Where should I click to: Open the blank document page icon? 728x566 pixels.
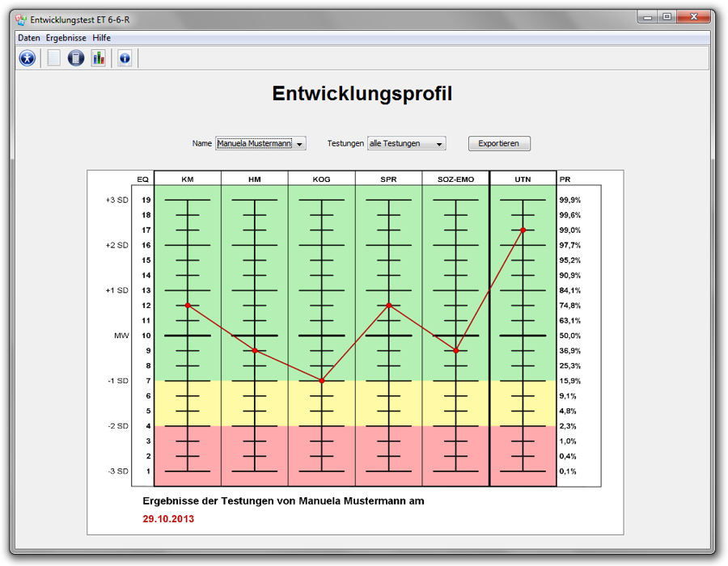[53, 58]
